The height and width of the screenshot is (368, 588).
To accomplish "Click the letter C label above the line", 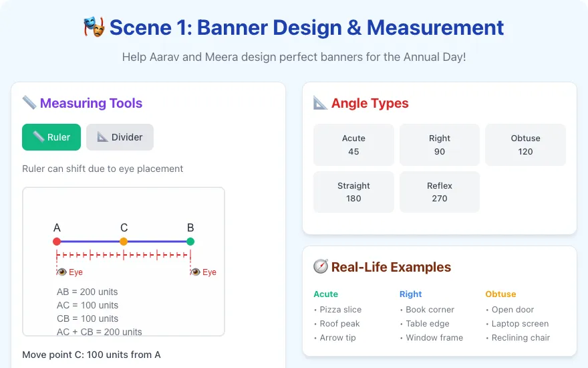I will 124,227.
